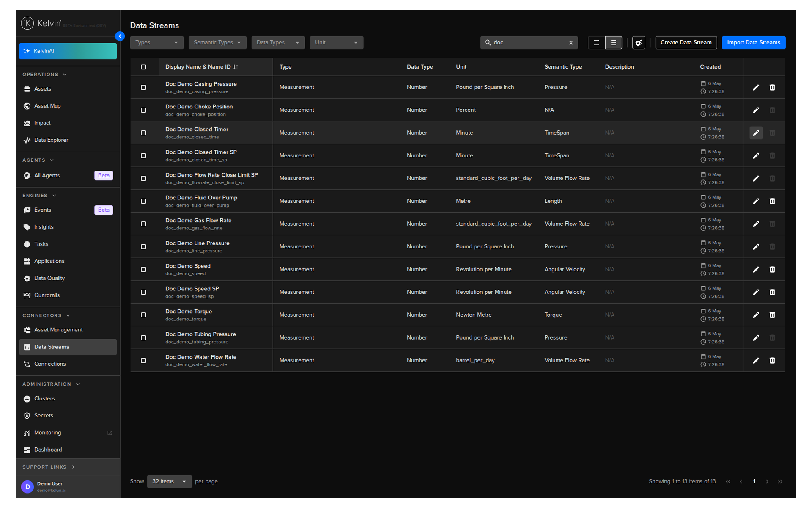This screenshot has height=508, width=812.
Task: Delete the Doc Demo Casing Pressure stream
Action: (772, 87)
